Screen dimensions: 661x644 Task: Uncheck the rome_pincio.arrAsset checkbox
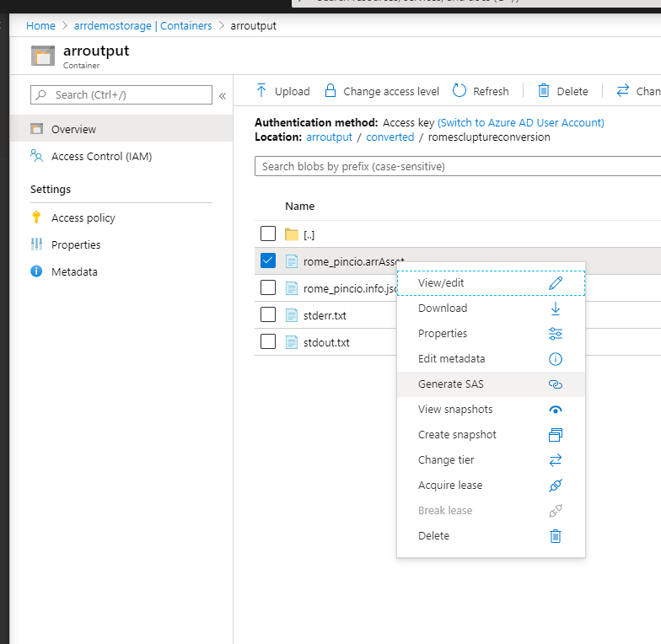pos(268,260)
